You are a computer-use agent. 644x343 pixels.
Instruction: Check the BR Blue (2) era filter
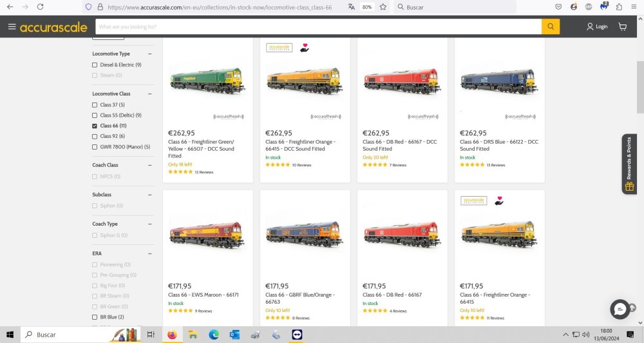point(95,317)
